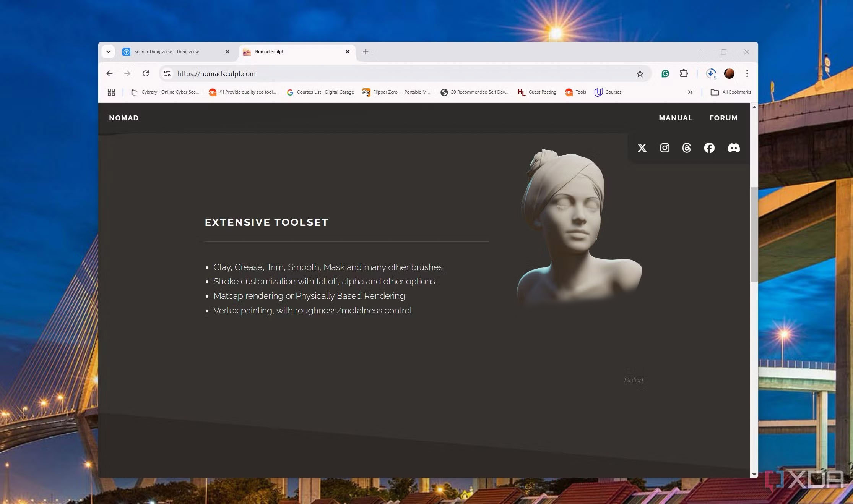Open Chrome's three-dot menu
Image resolution: width=853 pixels, height=504 pixels.
click(x=747, y=73)
